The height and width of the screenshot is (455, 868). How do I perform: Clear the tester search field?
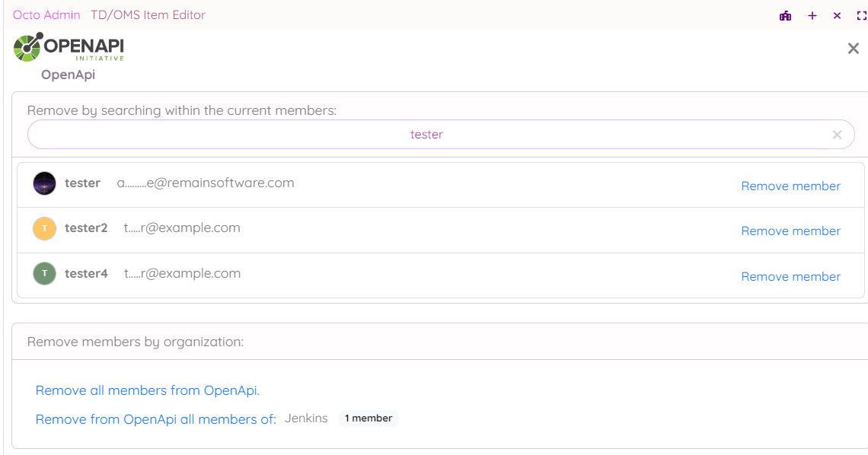[x=837, y=135]
